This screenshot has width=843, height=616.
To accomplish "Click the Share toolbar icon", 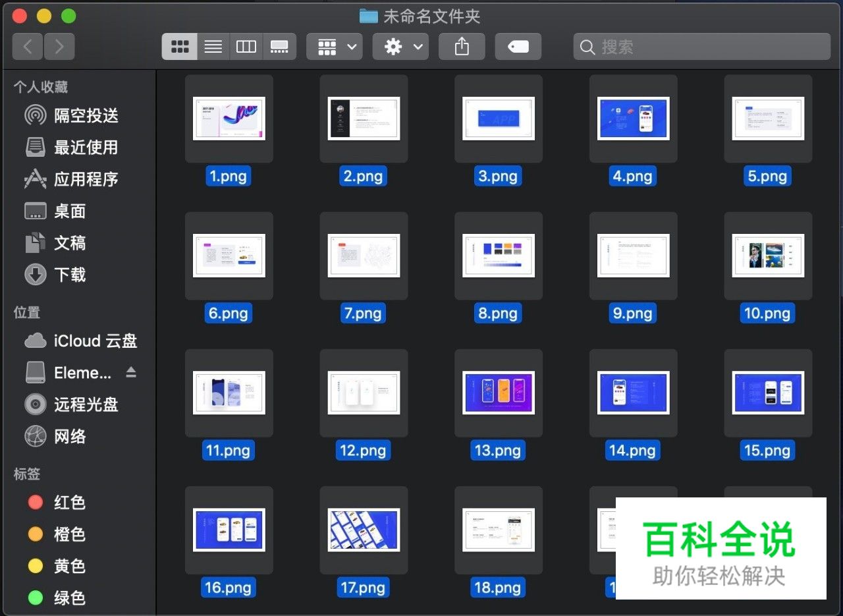I will click(462, 46).
